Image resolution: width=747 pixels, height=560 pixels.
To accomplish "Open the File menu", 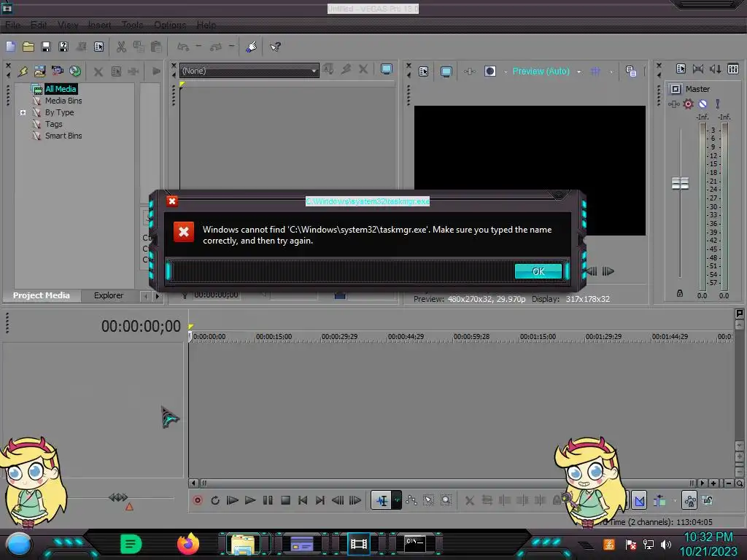I will pyautogui.click(x=13, y=25).
